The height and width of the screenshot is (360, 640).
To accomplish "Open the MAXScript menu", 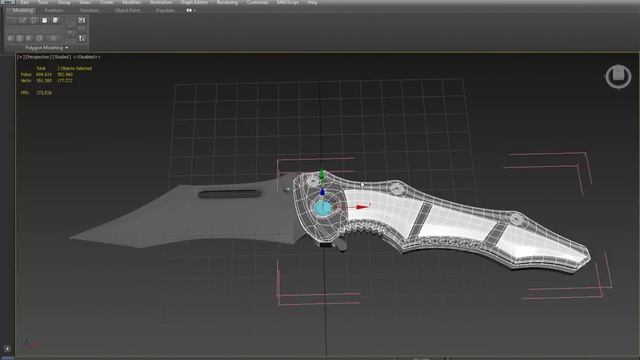I will click(x=288, y=2).
